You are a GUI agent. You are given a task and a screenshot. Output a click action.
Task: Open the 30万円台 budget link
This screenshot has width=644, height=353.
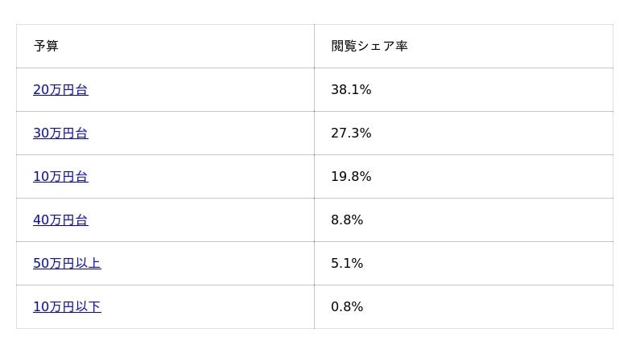[60, 133]
